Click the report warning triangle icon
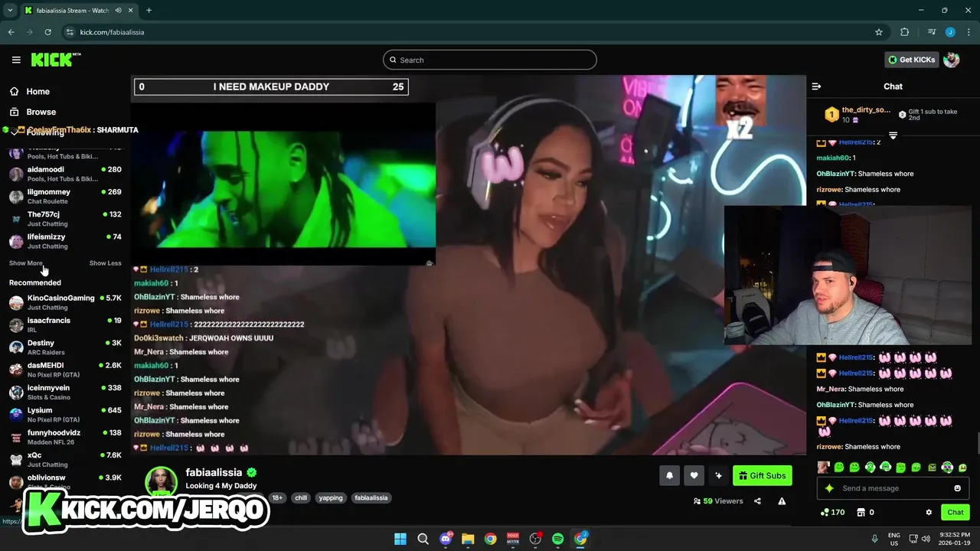The width and height of the screenshot is (980, 551). tap(782, 501)
